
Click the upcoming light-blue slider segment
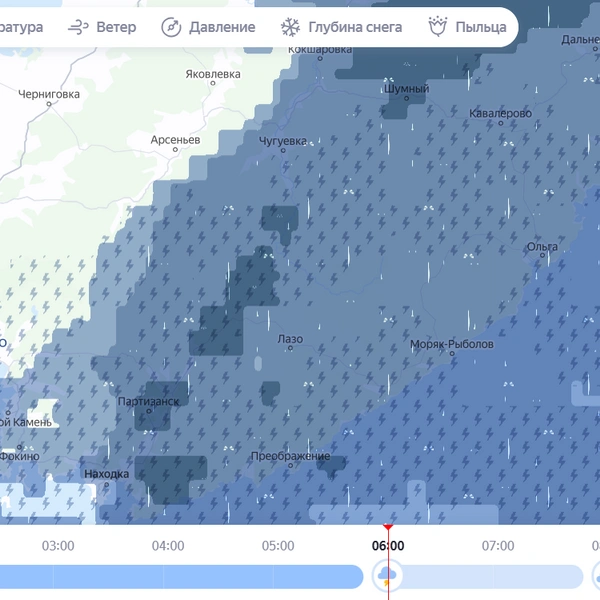coord(492,577)
